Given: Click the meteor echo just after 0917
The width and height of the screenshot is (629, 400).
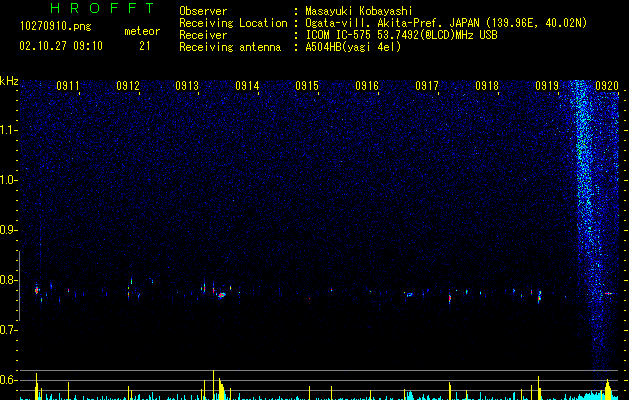Looking at the screenshot, I should (x=450, y=298).
